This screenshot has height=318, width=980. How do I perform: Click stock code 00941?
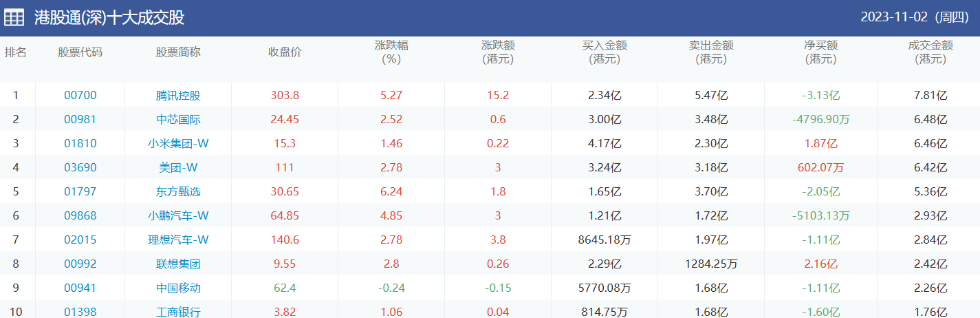80,288
